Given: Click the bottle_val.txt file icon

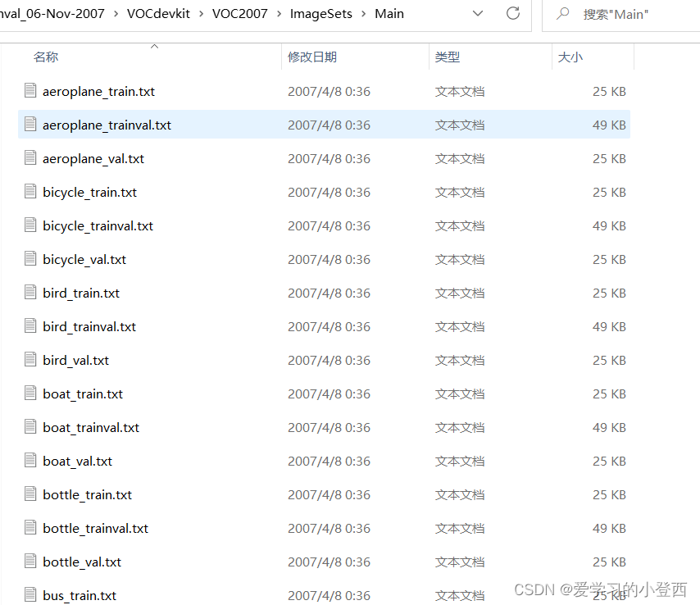Looking at the screenshot, I should [30, 561].
